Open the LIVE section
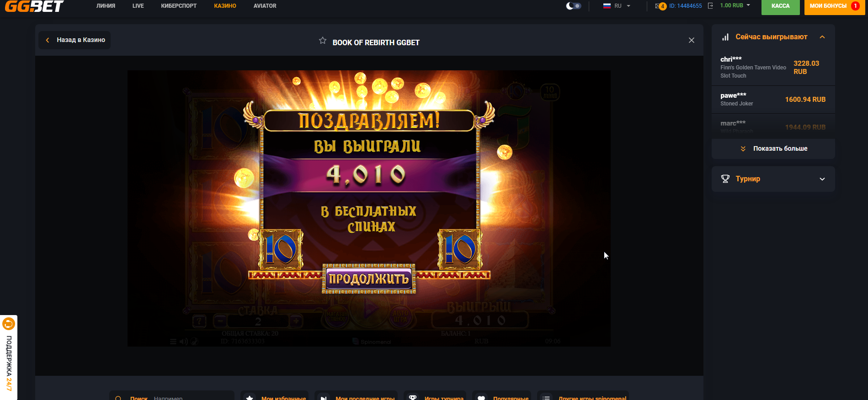The height and width of the screenshot is (400, 868). [x=138, y=6]
